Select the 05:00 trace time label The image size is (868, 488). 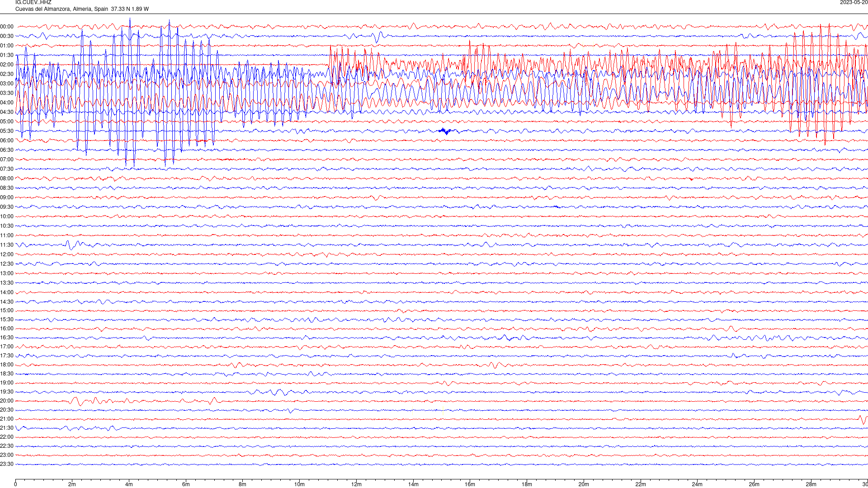7,122
